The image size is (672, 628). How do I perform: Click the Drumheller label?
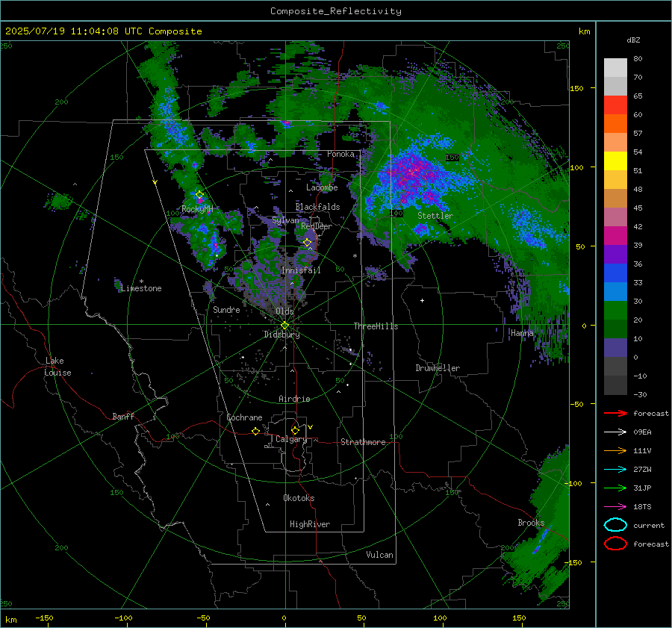pyautogui.click(x=438, y=368)
